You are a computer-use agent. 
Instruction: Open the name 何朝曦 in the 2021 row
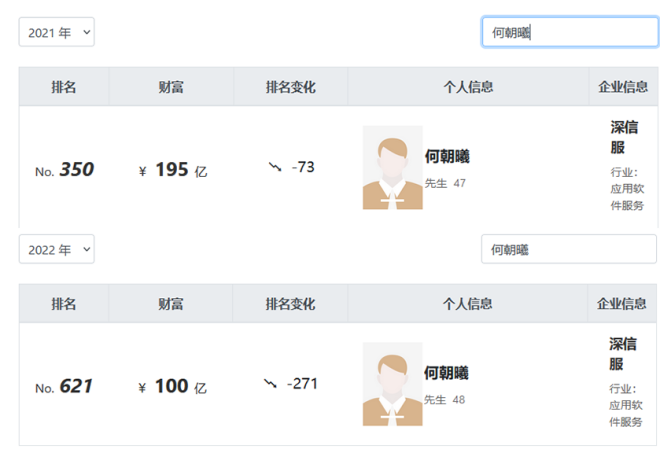click(x=447, y=156)
